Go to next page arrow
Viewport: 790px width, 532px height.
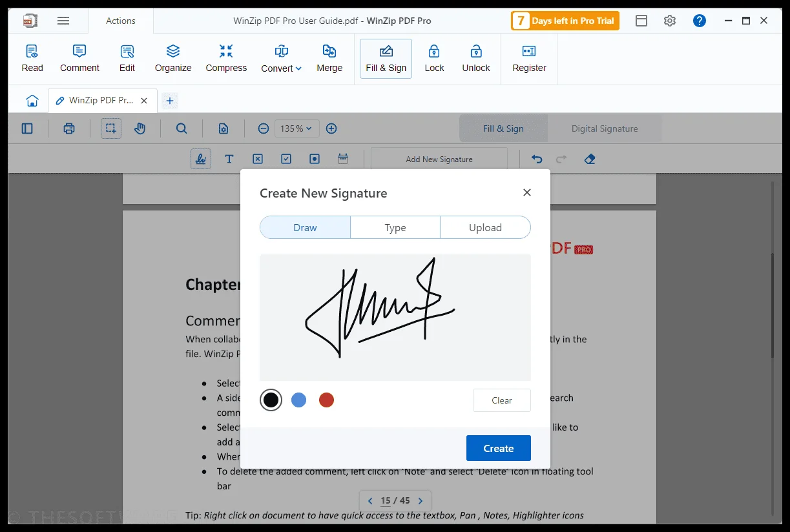coord(421,500)
